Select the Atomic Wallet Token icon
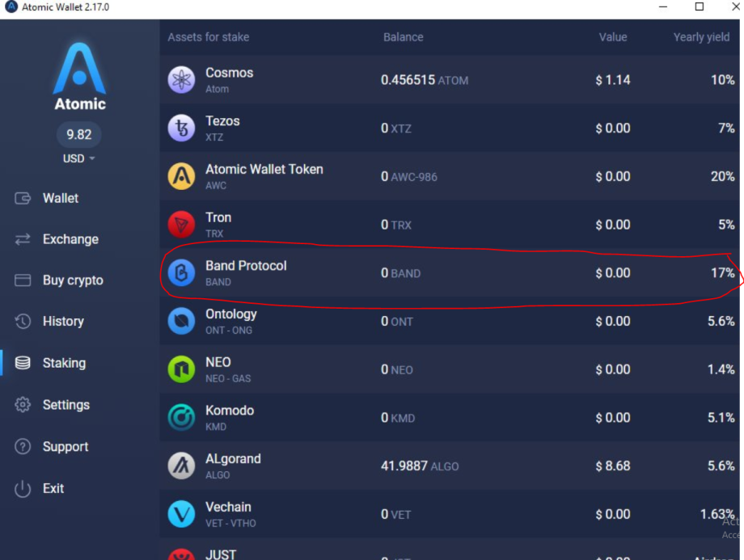The image size is (744, 560). [181, 176]
